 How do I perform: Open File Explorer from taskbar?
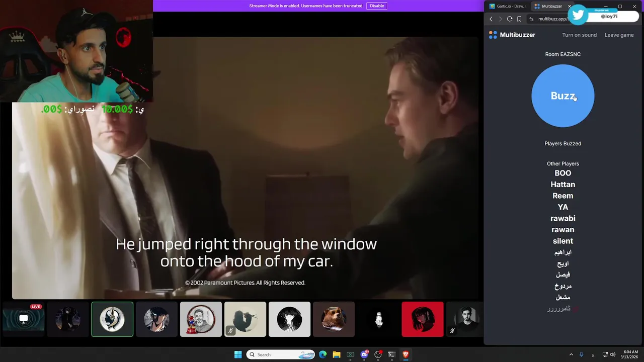337,354
